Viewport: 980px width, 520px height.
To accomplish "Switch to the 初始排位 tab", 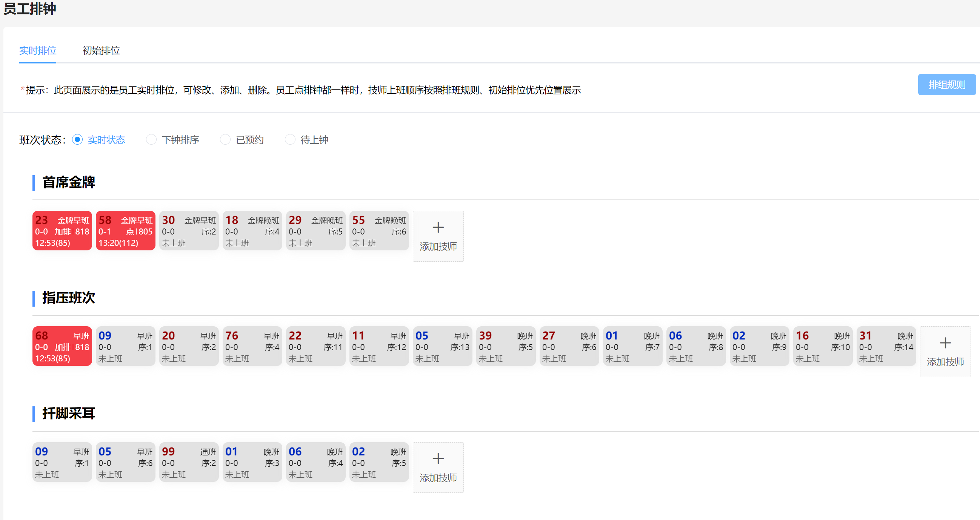I will point(101,50).
